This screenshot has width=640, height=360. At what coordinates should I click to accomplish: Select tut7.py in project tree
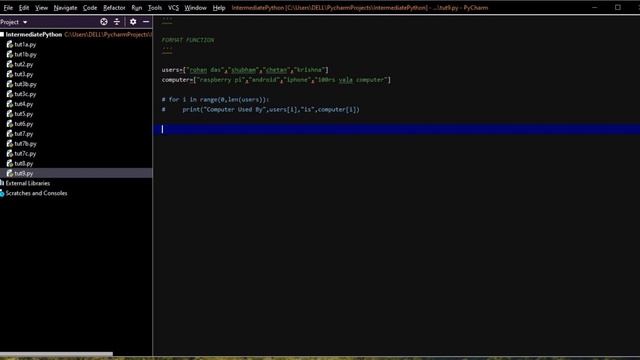pos(24,134)
